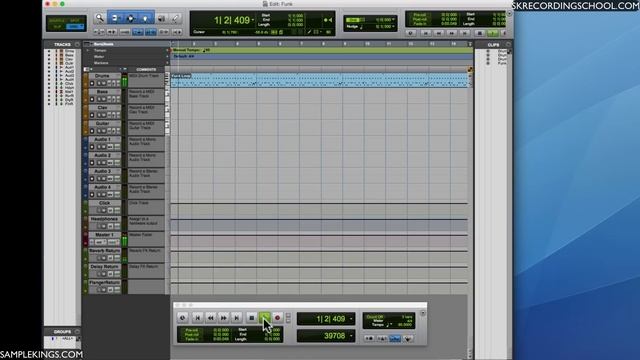This screenshot has width=640, height=360.
Task: Open Clips list popup menu
Action: (x=508, y=44)
